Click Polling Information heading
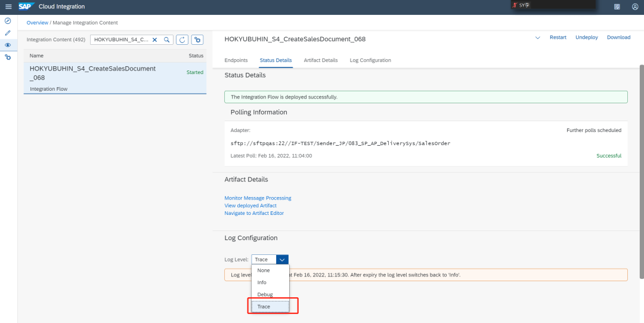Screen dimensions: 644x323 tap(259, 112)
